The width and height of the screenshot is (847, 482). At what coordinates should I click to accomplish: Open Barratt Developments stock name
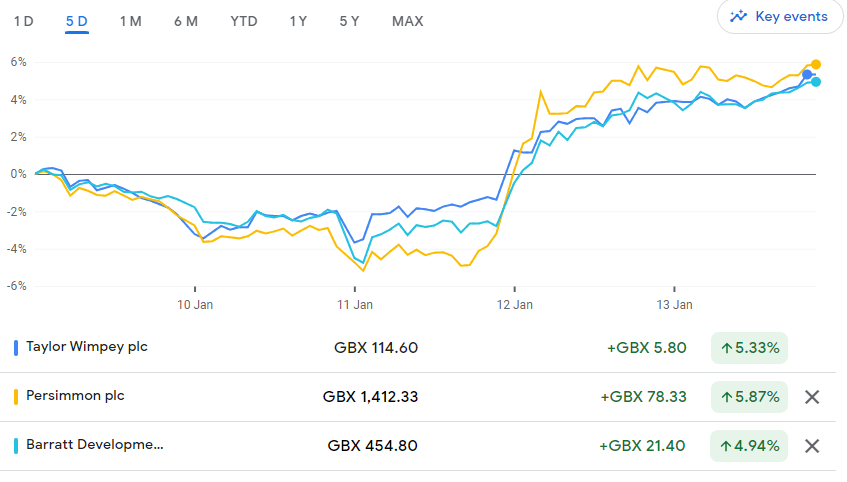click(x=94, y=445)
